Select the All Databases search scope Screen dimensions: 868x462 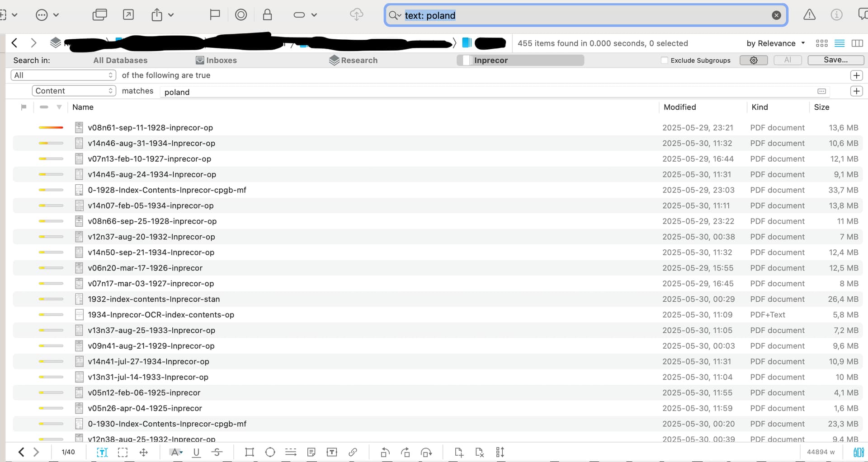point(120,61)
